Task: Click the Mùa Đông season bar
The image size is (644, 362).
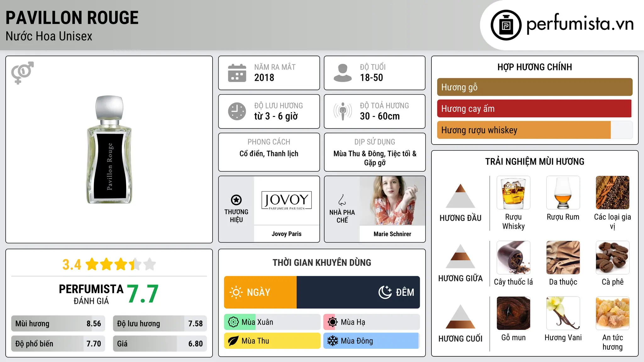Action: [371, 341]
